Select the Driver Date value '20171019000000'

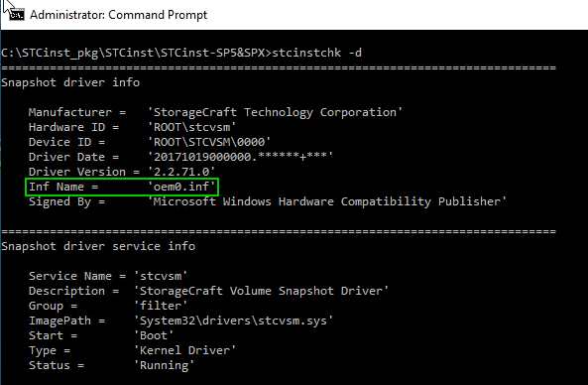(240, 157)
